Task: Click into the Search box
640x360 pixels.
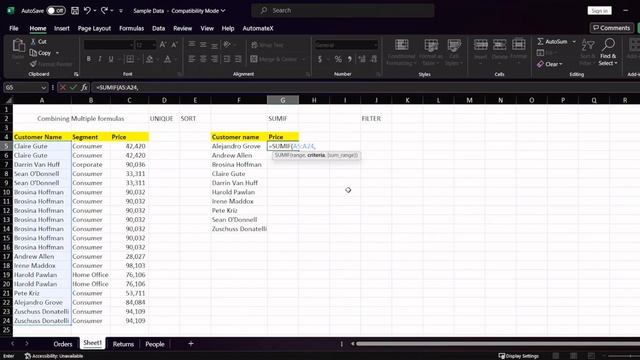Action: [343, 11]
